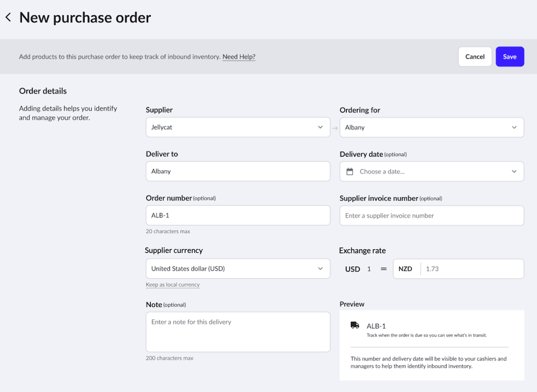Viewport: 537px width, 392px height.
Task: Click the Note text area
Action: pyautogui.click(x=238, y=332)
